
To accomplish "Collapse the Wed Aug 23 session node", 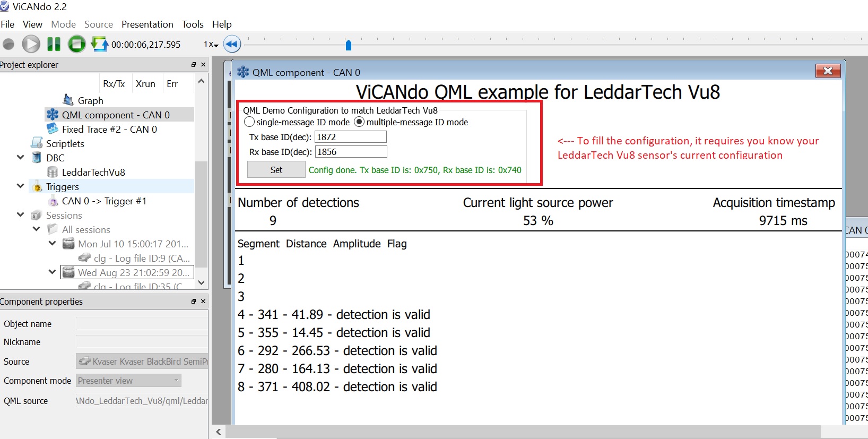I will click(x=52, y=272).
